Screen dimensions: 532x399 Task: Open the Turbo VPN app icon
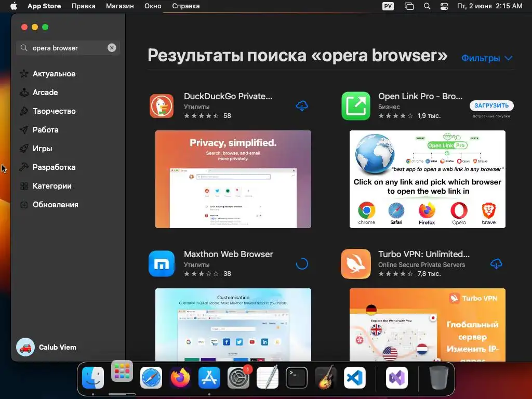(x=355, y=263)
